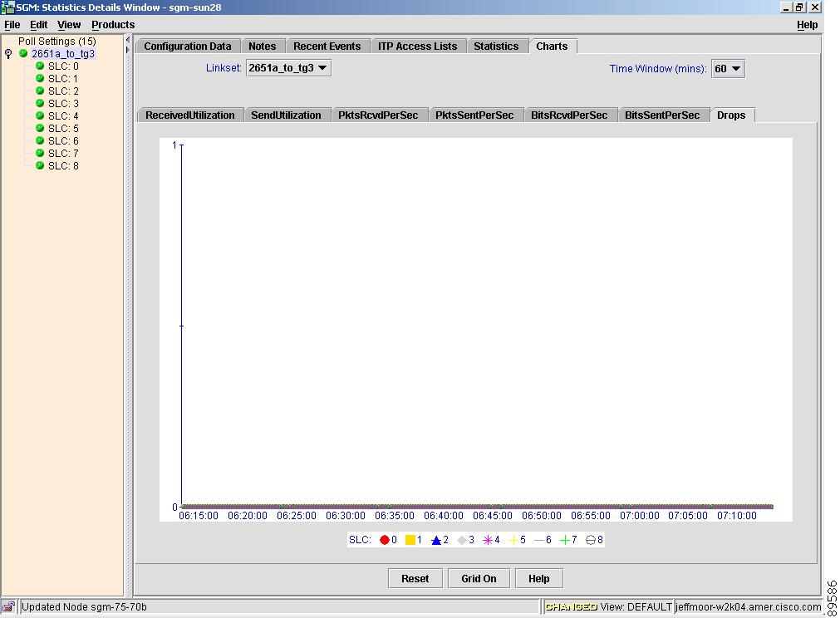Show the PktsRcvdPerSec chart tab
Image resolution: width=840 pixels, height=618 pixels.
point(378,115)
